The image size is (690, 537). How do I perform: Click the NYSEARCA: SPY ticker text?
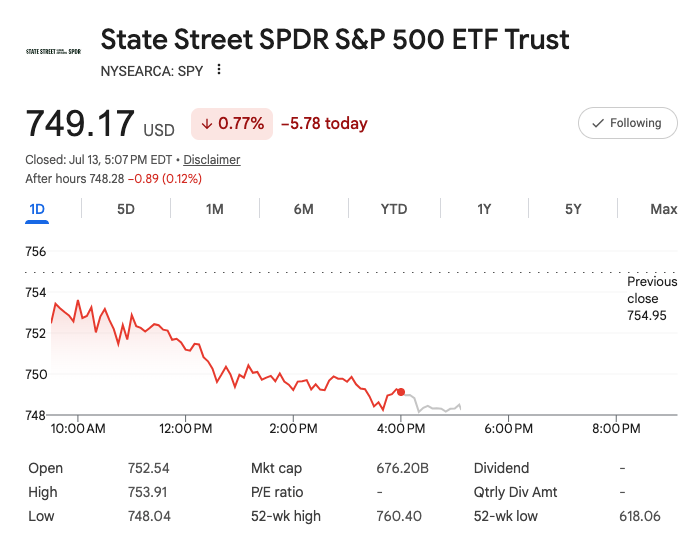click(152, 71)
